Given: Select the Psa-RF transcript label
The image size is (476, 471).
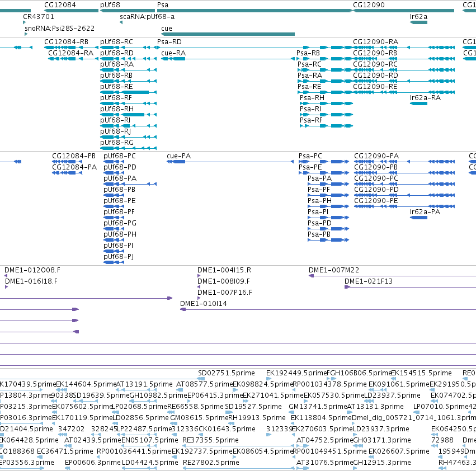Looking at the screenshot, I should click(x=311, y=120).
